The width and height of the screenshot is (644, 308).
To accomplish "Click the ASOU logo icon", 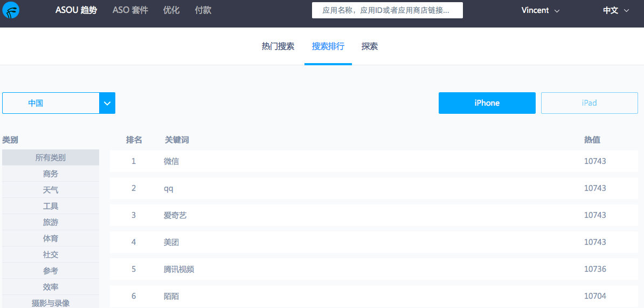I will [11, 10].
